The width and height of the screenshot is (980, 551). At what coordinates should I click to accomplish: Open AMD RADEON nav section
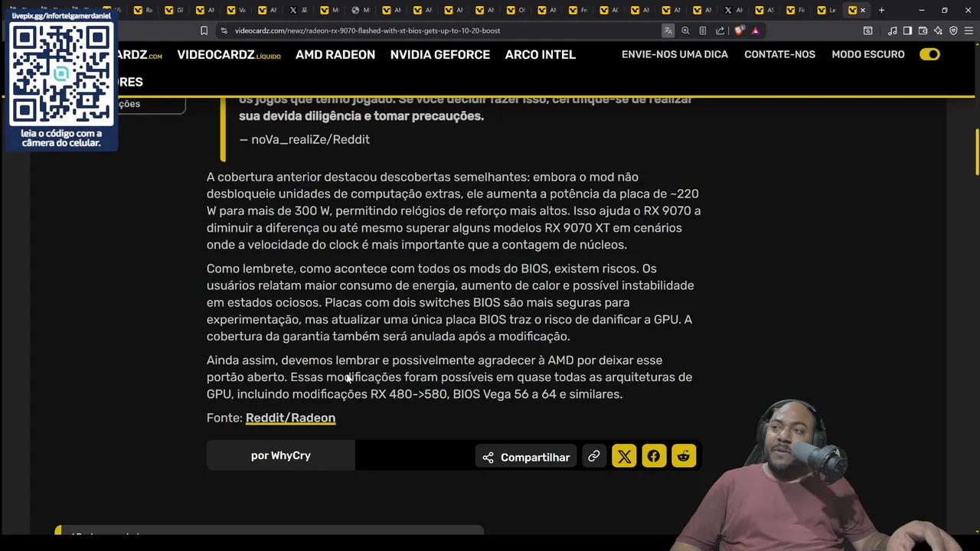click(335, 55)
